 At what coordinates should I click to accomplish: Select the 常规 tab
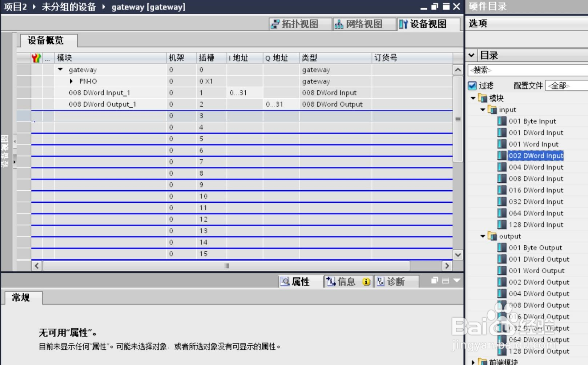click(24, 298)
